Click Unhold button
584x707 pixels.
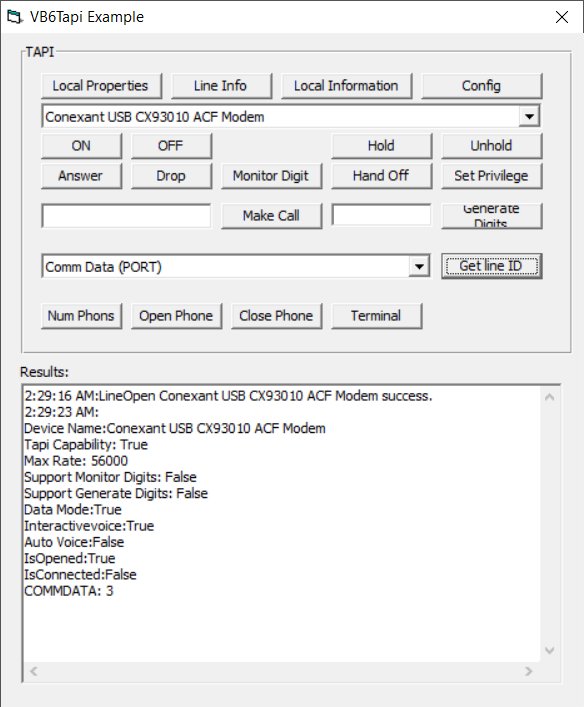[492, 146]
